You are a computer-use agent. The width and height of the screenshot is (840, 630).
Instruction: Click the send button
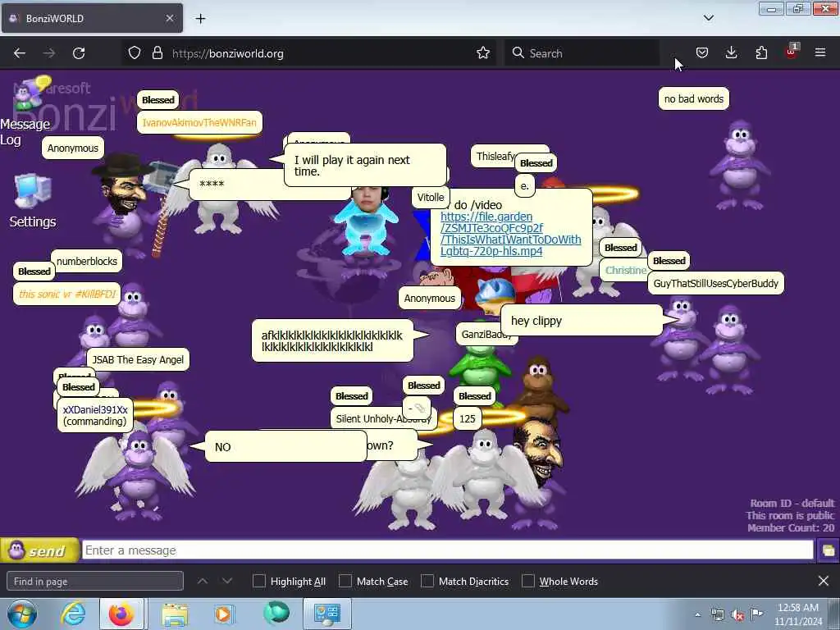[x=39, y=550]
